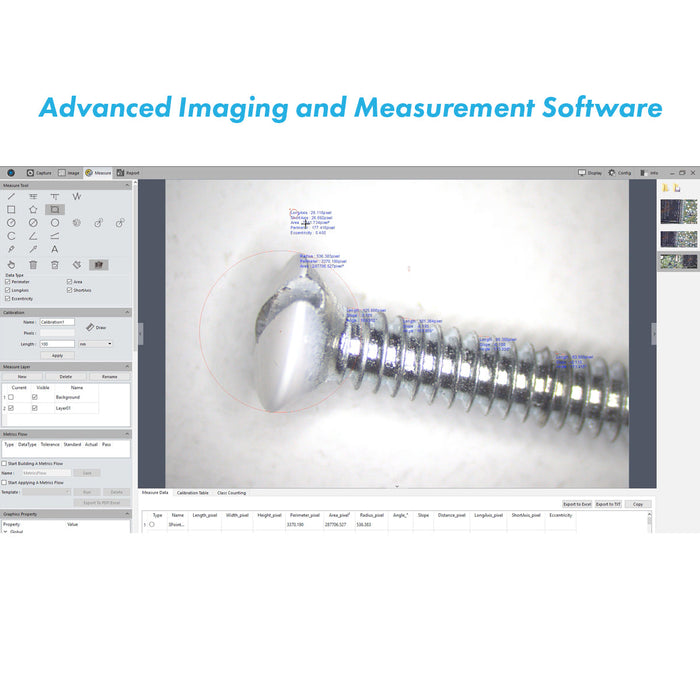700x700 pixels.
Task: Click the Draw calibration ruler icon
Action: (89, 327)
